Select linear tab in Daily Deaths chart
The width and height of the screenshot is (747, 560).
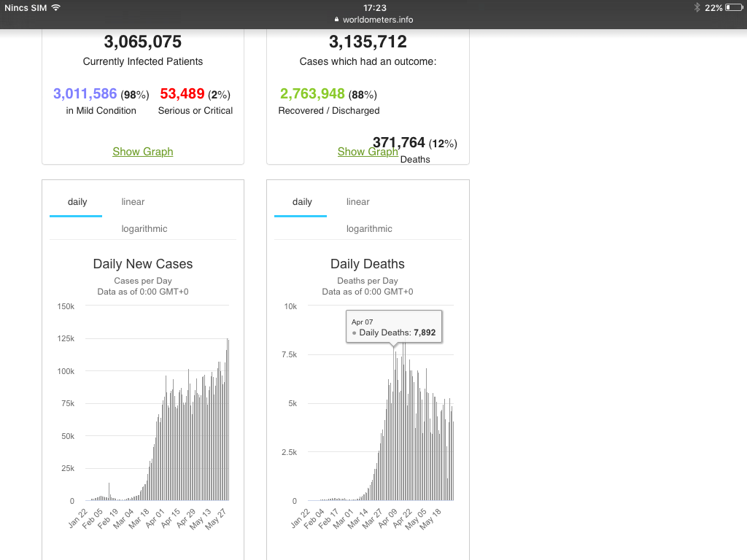coord(357,202)
